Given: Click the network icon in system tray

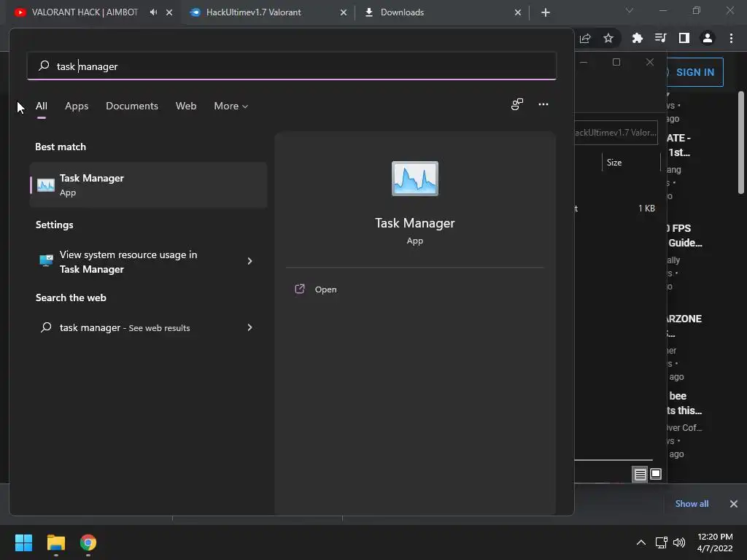Looking at the screenshot, I should [x=661, y=542].
